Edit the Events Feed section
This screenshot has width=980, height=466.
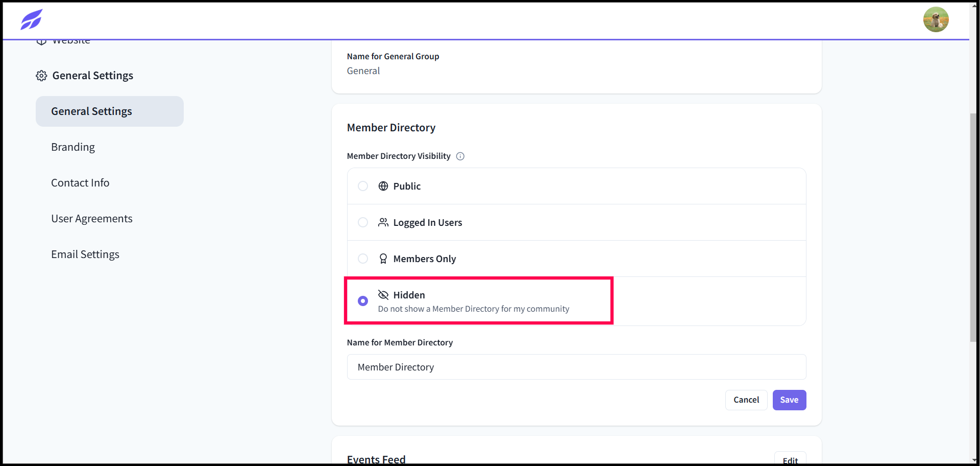click(790, 459)
